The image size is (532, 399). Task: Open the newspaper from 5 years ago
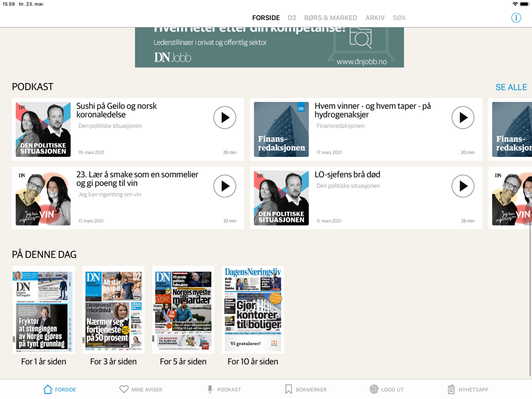(183, 310)
